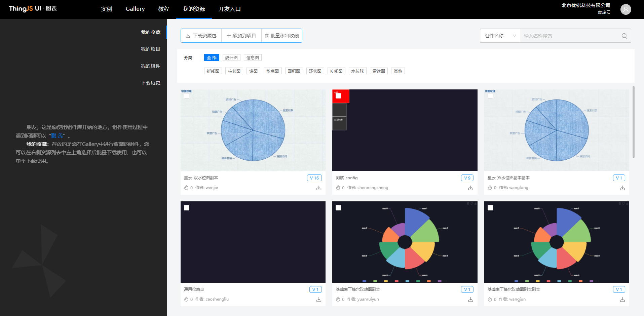The image size is (644, 316).
Task: Open the 测试-config thumbnail preview
Action: [405, 130]
